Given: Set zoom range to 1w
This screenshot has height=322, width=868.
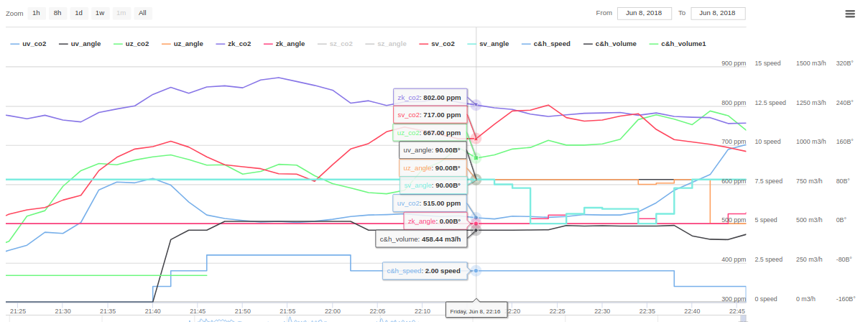Looking at the screenshot, I should 100,13.
